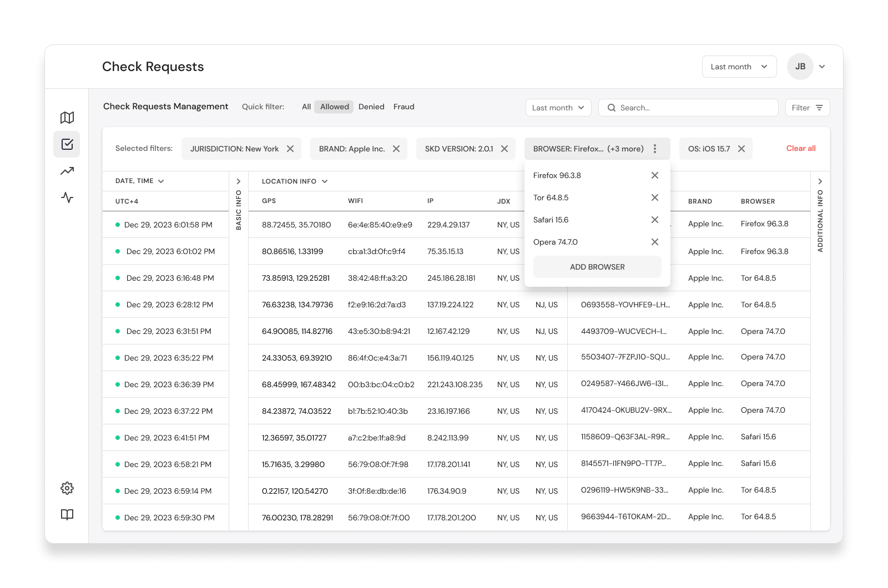Image resolution: width=888 pixels, height=588 pixels.
Task: Select the Denied quick filter
Action: 371,107
